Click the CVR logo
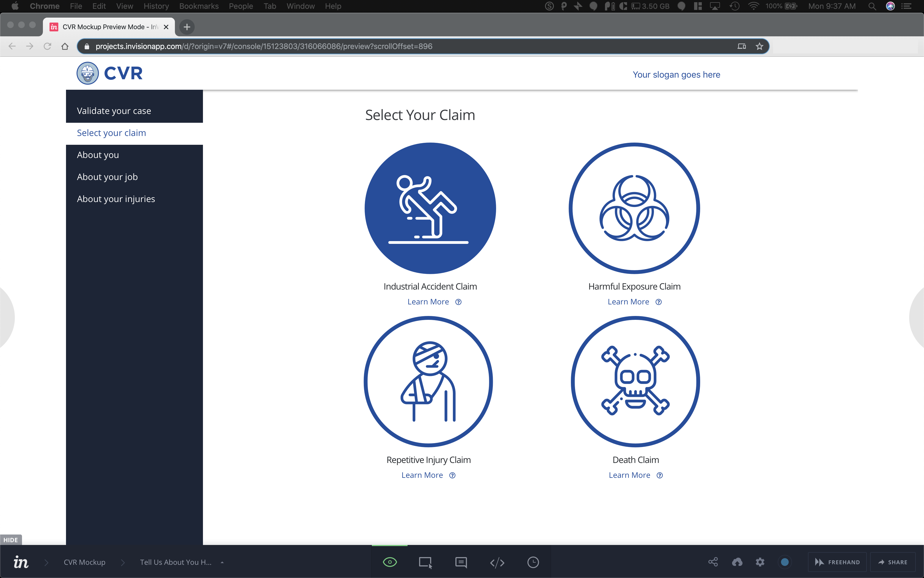924x578 pixels. 109,73
